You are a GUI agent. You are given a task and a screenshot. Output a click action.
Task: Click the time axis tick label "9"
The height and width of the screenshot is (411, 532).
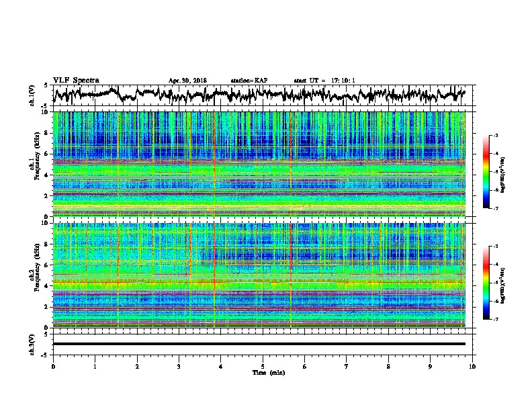pos(430,367)
